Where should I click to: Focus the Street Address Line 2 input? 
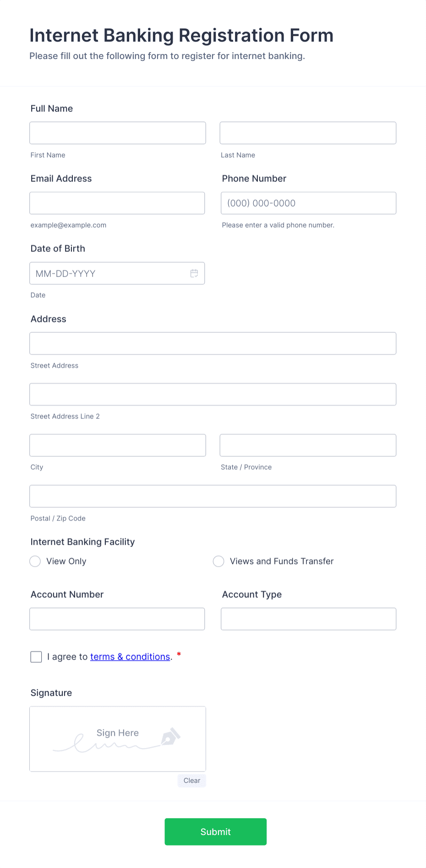point(213,394)
